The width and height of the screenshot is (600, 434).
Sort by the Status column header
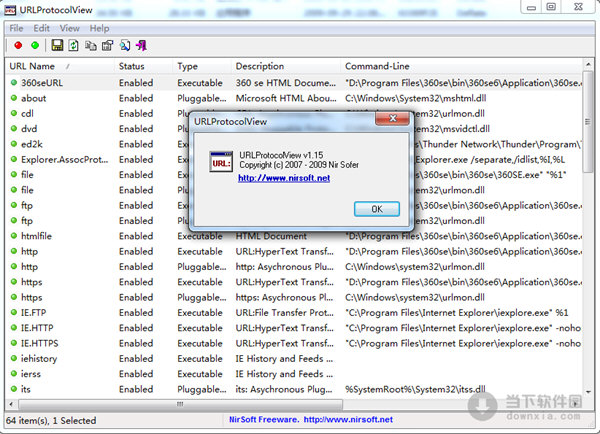(144, 66)
